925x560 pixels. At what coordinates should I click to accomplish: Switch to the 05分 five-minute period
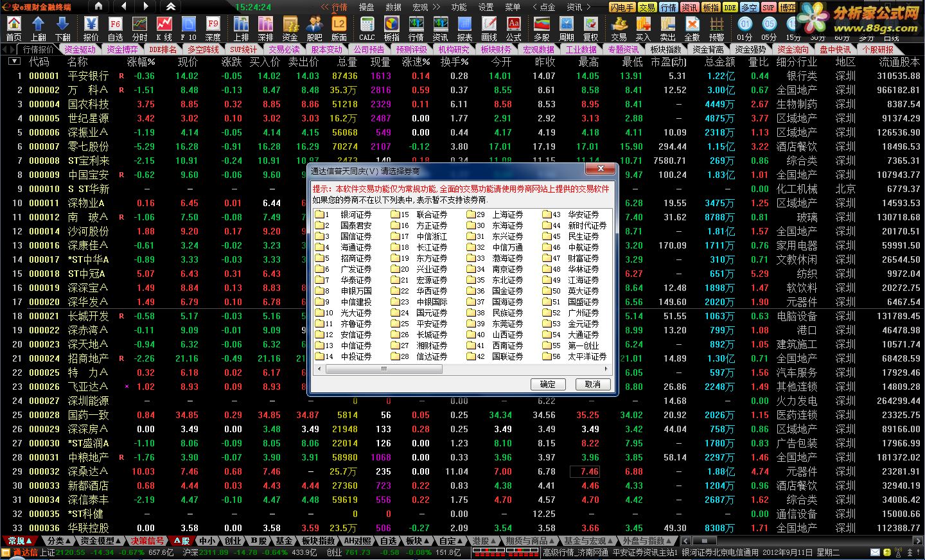tap(769, 29)
